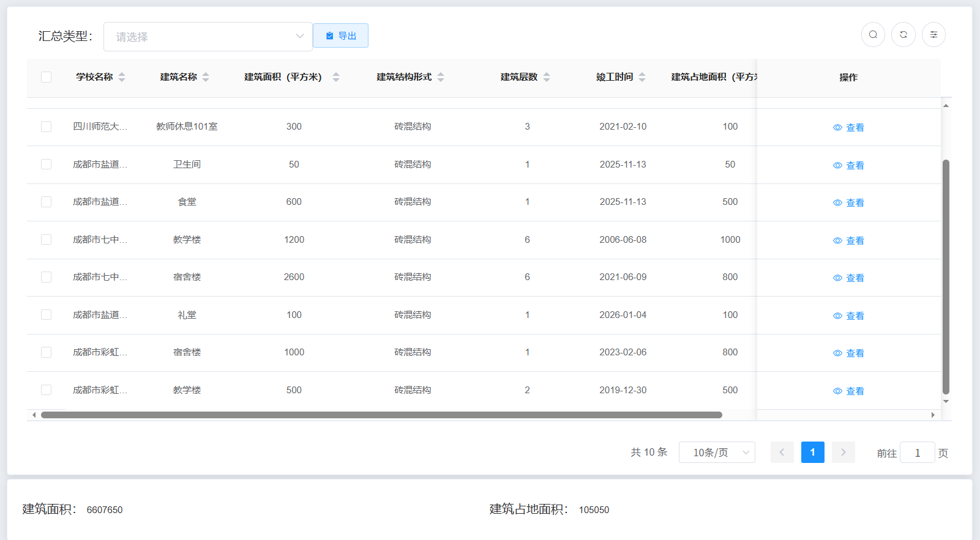Sort by 建筑面积 column arrows

[x=335, y=77]
